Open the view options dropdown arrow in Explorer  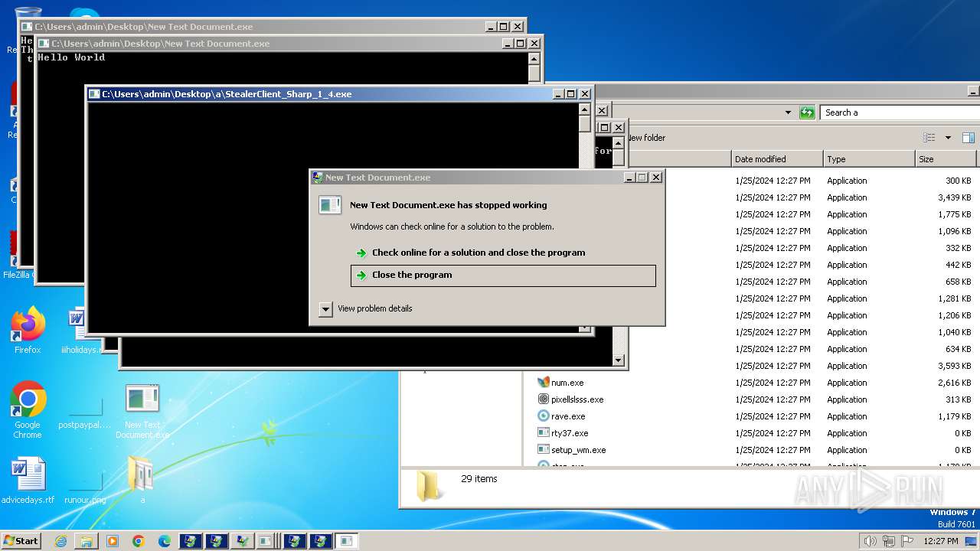pyautogui.click(x=948, y=138)
